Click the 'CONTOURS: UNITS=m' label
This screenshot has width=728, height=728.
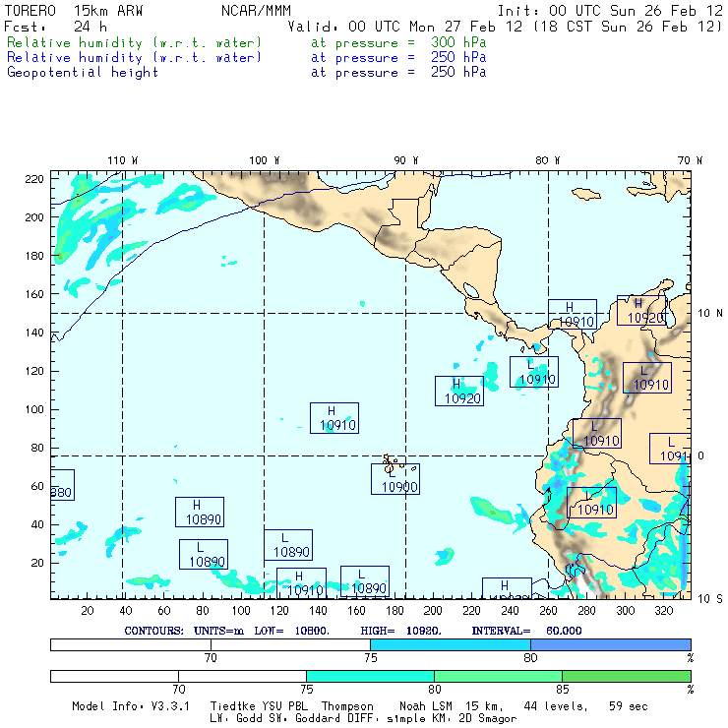click(184, 631)
